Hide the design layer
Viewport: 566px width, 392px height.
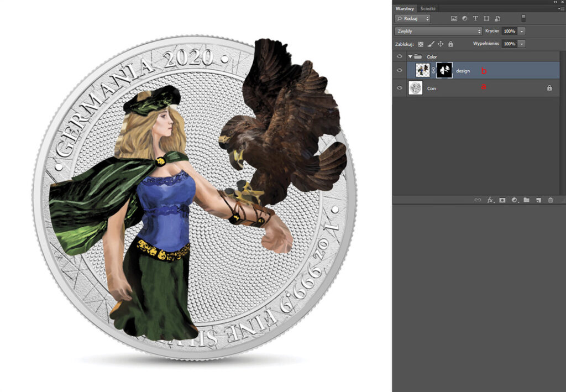tap(399, 70)
